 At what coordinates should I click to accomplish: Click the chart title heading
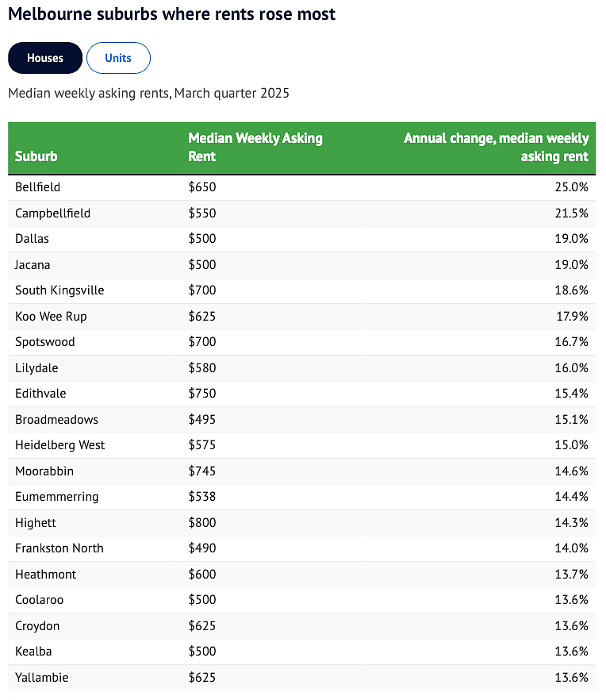tap(172, 14)
